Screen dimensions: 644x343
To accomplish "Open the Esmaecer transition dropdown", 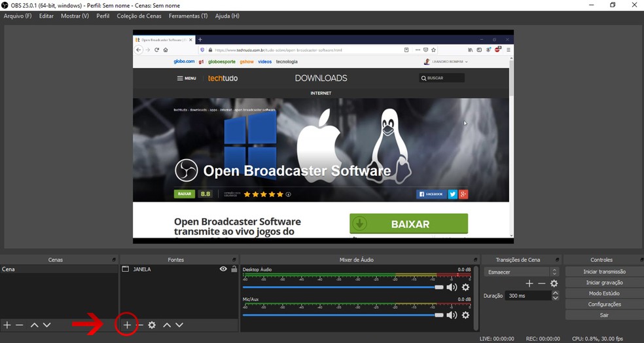I will point(521,272).
